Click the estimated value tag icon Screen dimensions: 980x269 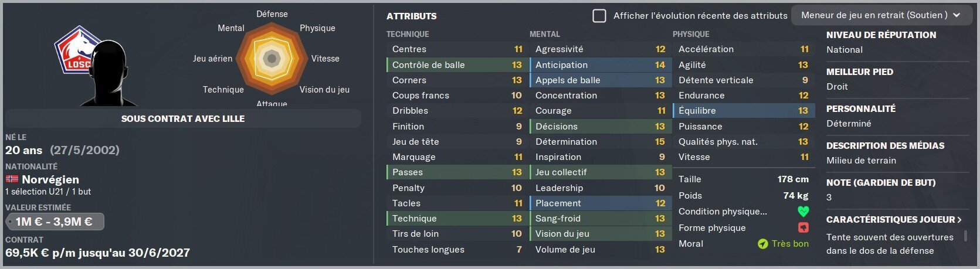[x=11, y=222]
